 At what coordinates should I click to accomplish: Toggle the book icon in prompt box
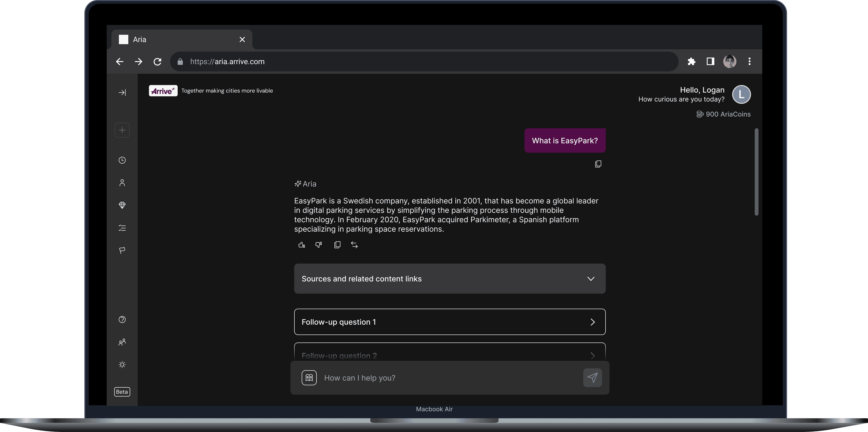pyautogui.click(x=309, y=378)
